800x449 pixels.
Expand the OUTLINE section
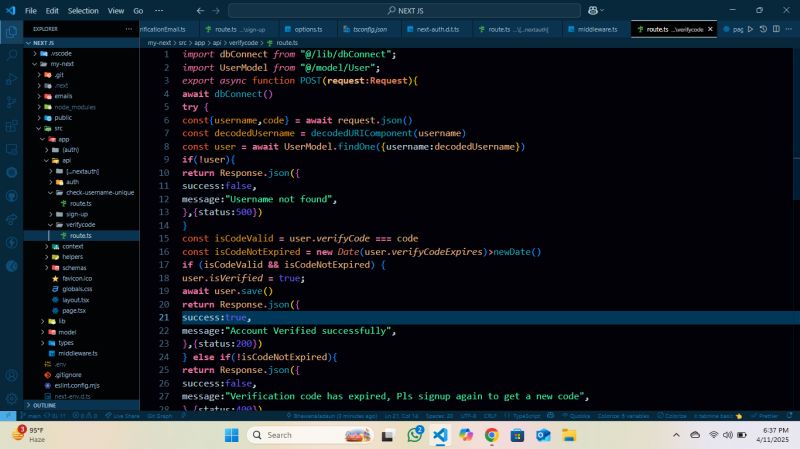(44, 405)
